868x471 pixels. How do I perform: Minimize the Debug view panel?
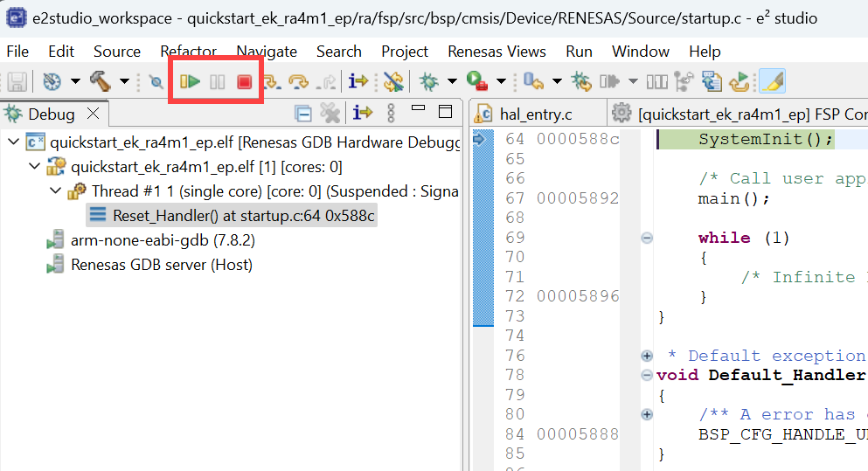coord(419,108)
